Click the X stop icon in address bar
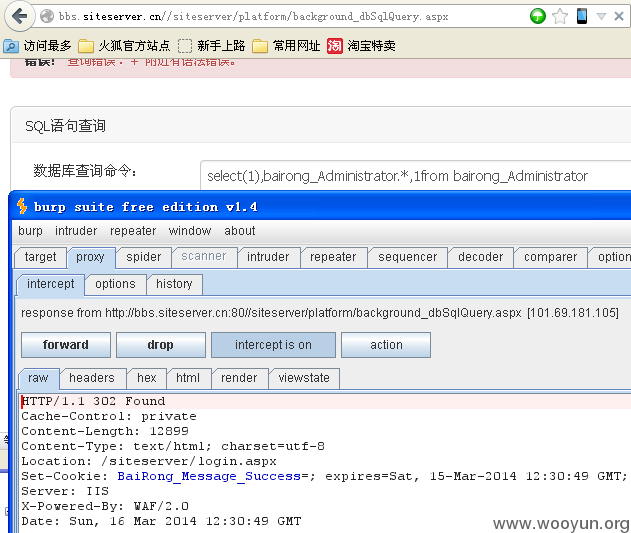 619,17
